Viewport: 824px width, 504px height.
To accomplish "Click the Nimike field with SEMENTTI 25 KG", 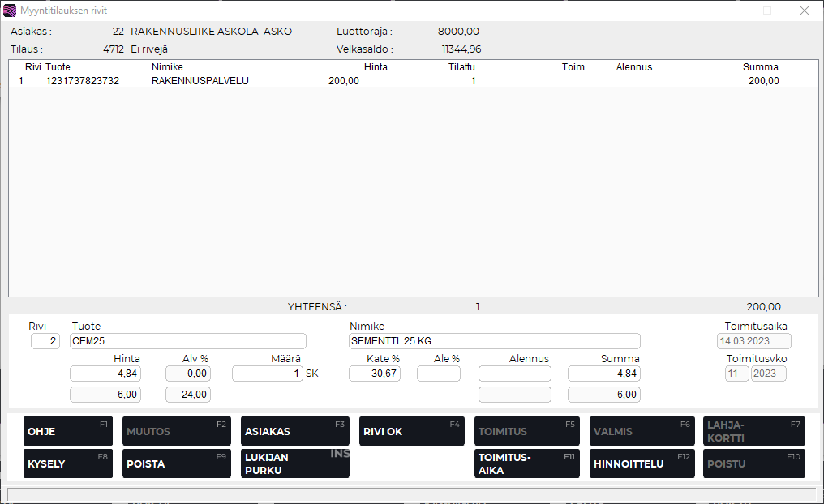I will [494, 341].
